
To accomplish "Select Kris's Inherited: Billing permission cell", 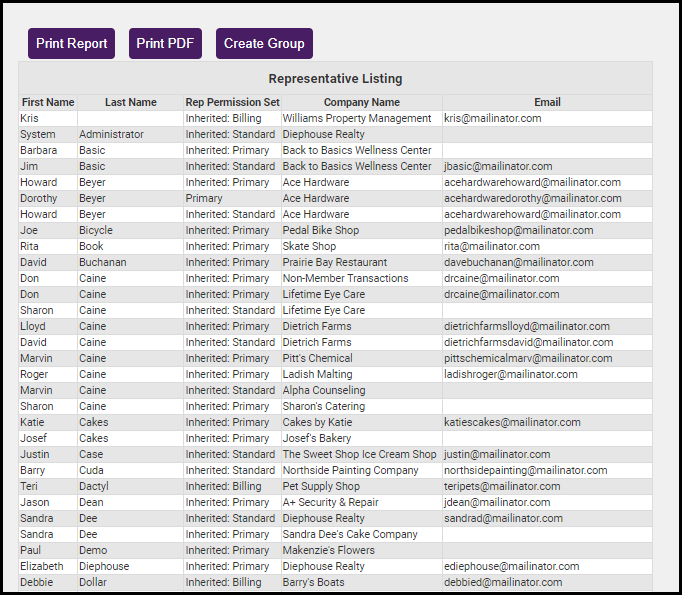I will [232, 118].
